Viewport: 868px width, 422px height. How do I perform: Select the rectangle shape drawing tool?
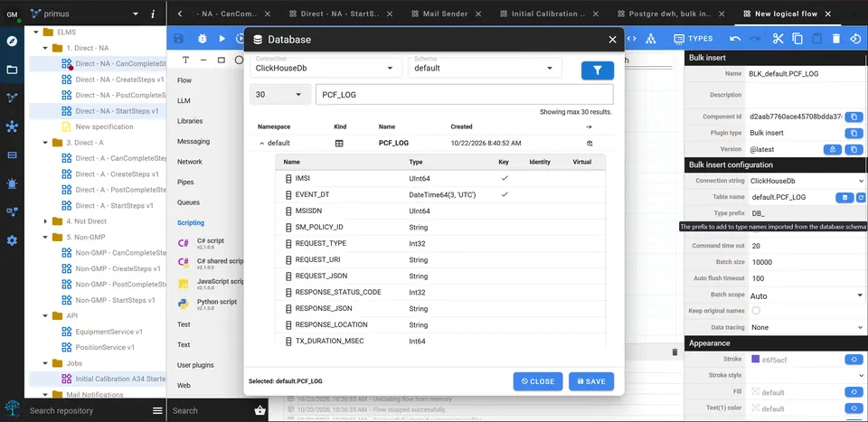pos(222,60)
